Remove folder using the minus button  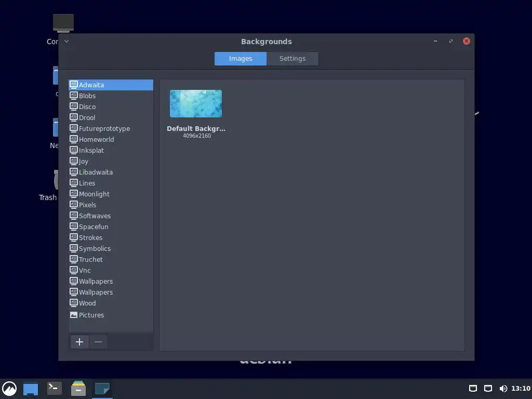98,342
